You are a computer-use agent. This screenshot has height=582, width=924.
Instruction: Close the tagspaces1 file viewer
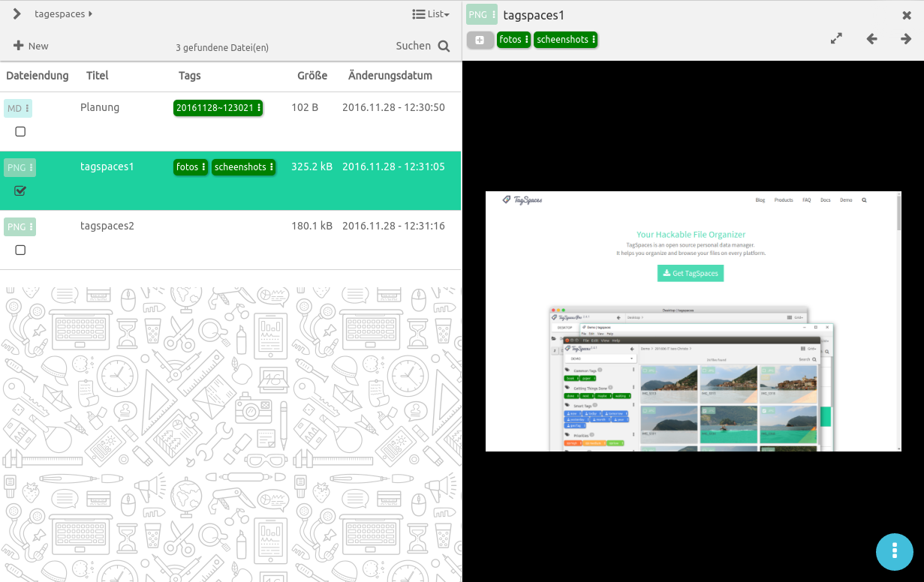pos(907,15)
